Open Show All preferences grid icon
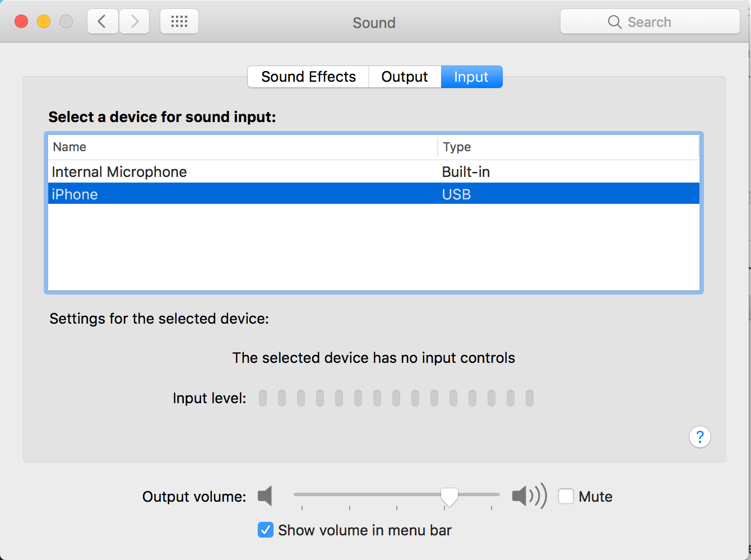The width and height of the screenshot is (751, 560). coord(179,21)
